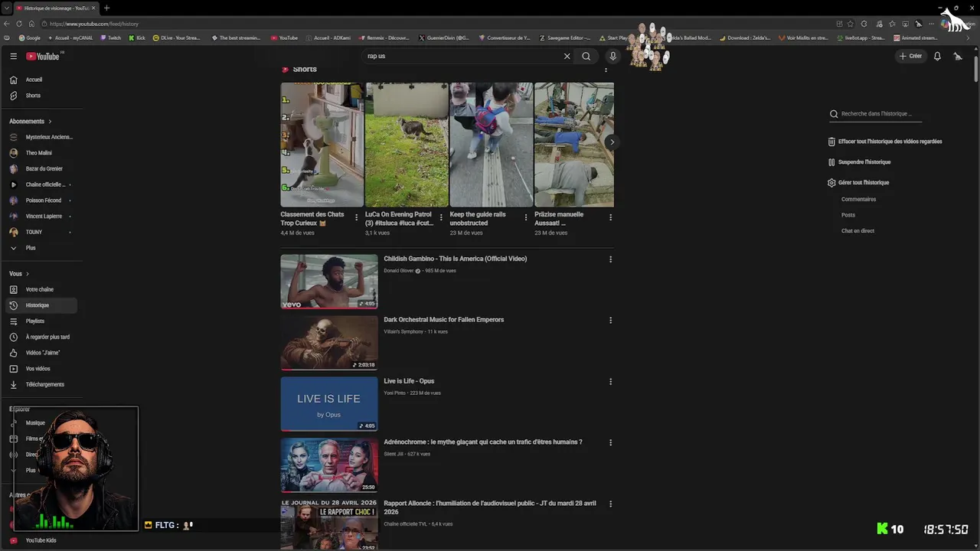Open Poisson Fécond subscription
This screenshot has width=980, height=551.
coord(43,201)
